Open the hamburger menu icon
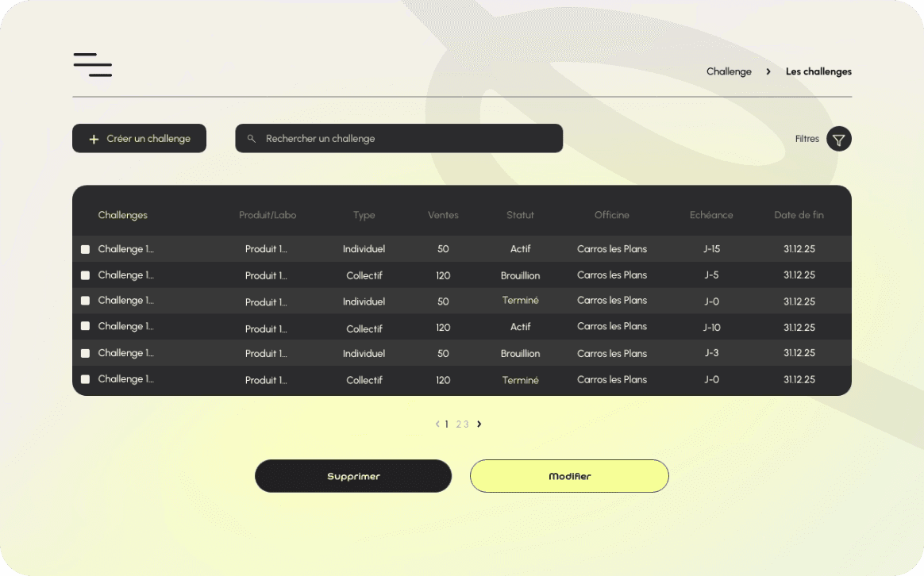The height and width of the screenshot is (576, 924). pyautogui.click(x=92, y=65)
